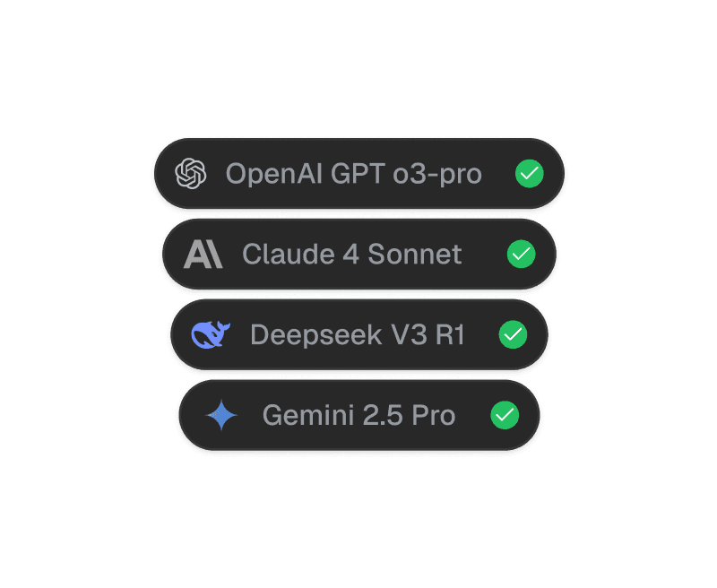Toggle the checkmark next to Claude 4 Sonnet
717x588 pixels.
521,255
